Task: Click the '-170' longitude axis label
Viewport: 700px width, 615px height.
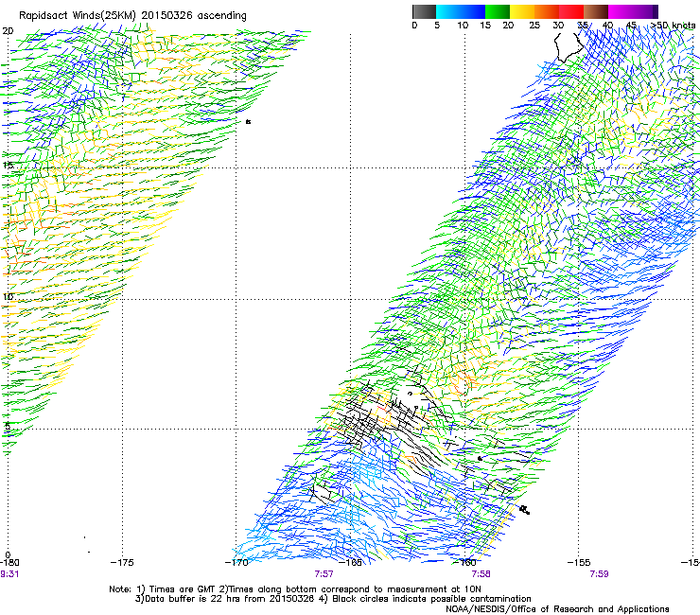Action: click(x=236, y=563)
